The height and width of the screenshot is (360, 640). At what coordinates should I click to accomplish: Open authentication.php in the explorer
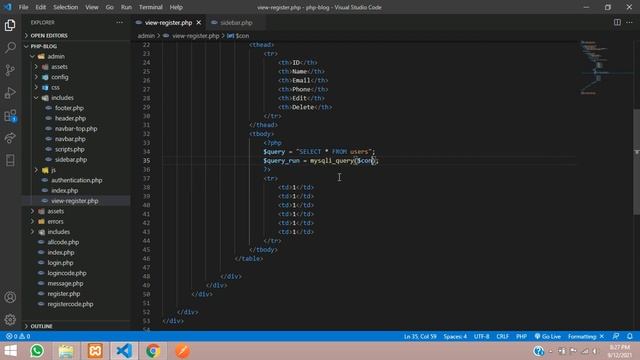click(76, 180)
